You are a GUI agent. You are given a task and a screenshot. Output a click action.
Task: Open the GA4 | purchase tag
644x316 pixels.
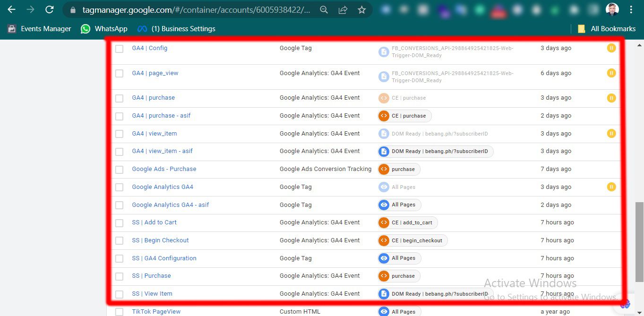pyautogui.click(x=153, y=98)
